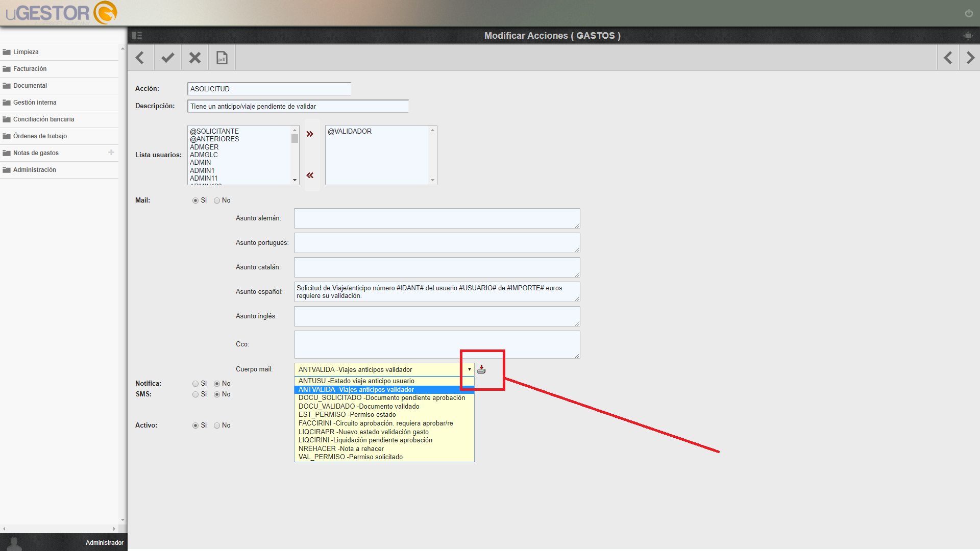
Task: Open the Cuerpo mail dropdown
Action: 384,369
